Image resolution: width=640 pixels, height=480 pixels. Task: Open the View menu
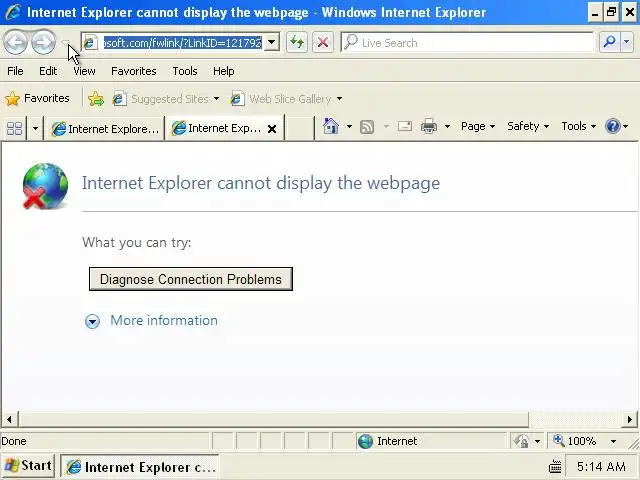point(84,71)
